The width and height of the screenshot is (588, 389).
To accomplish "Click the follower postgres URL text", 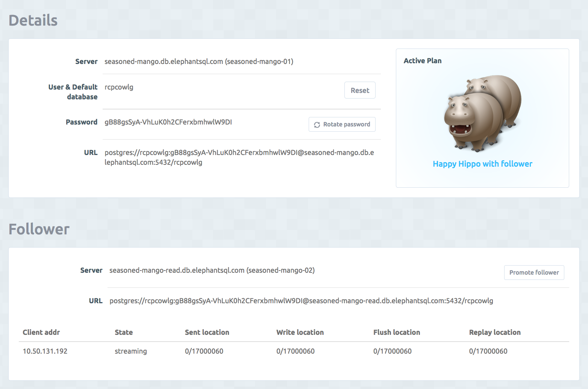I will [x=301, y=301].
